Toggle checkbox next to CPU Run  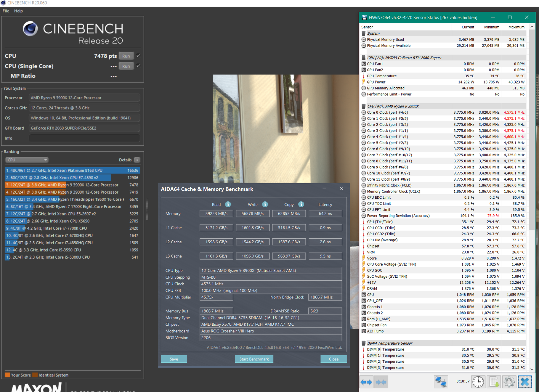click(138, 56)
